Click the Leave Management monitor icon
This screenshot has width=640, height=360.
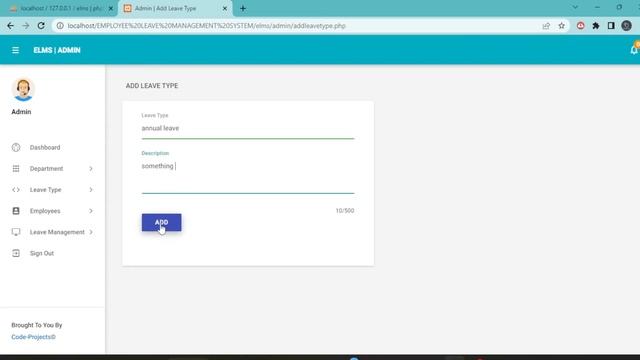click(16, 232)
